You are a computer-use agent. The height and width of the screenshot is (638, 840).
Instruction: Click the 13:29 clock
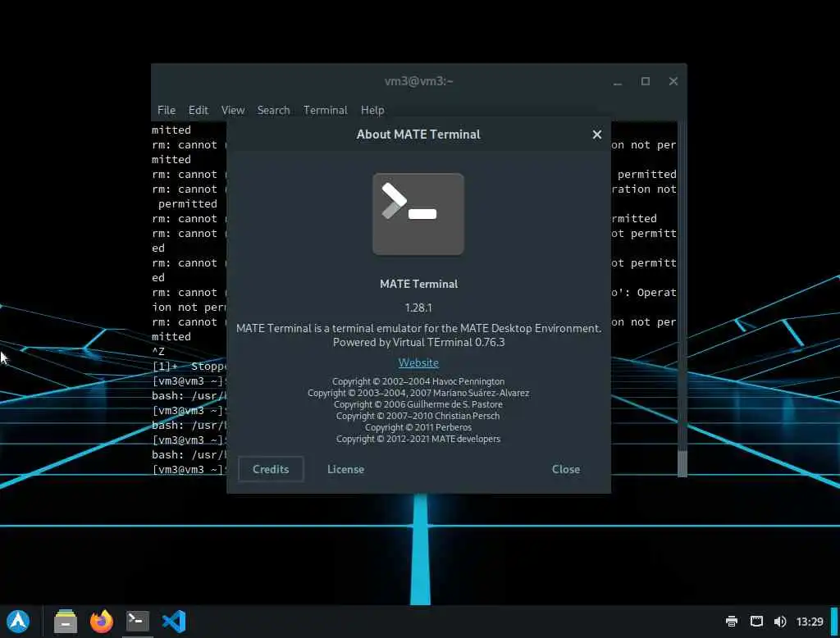point(810,622)
